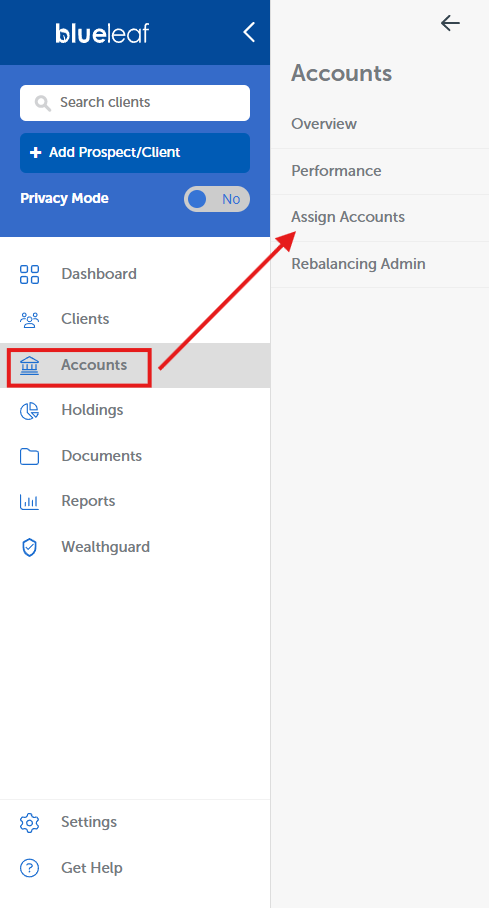
Task: Click the Wealthguard shield icon
Action: 30,547
